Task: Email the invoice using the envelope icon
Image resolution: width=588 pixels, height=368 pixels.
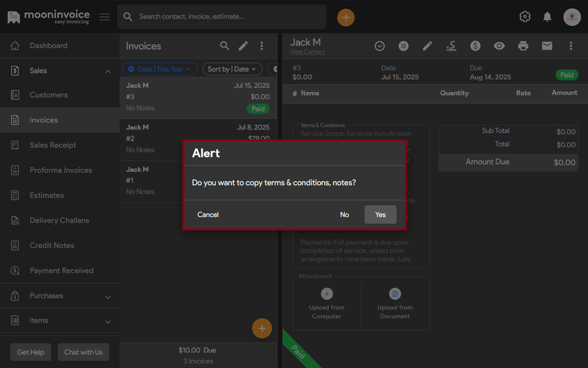Action: (x=547, y=46)
